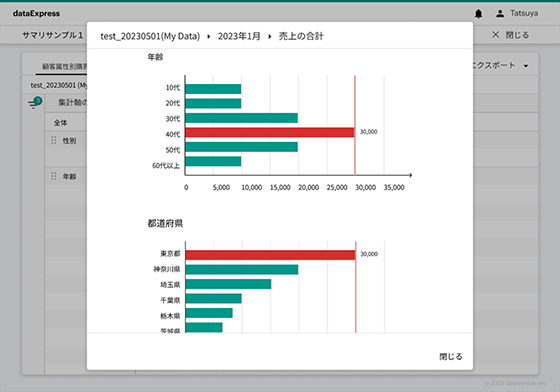Grab the drag handle beside 年齢
This screenshot has width=560, height=392.
(x=54, y=176)
